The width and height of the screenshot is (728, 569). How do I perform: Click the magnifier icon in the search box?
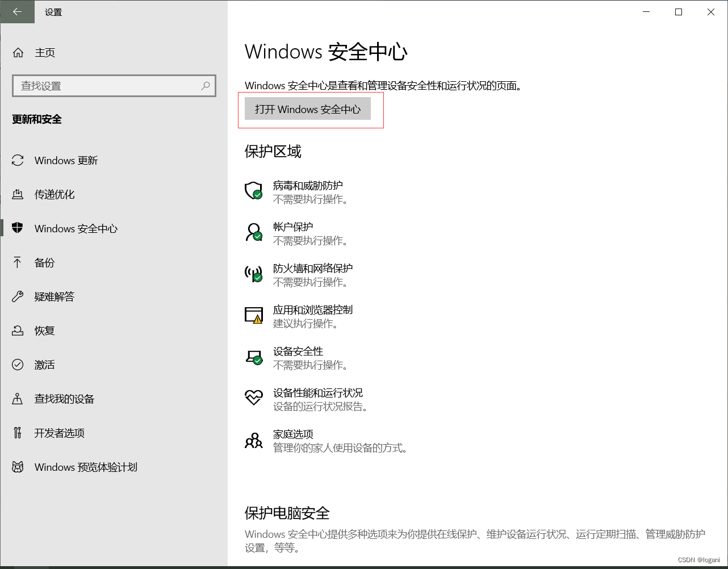click(x=206, y=86)
